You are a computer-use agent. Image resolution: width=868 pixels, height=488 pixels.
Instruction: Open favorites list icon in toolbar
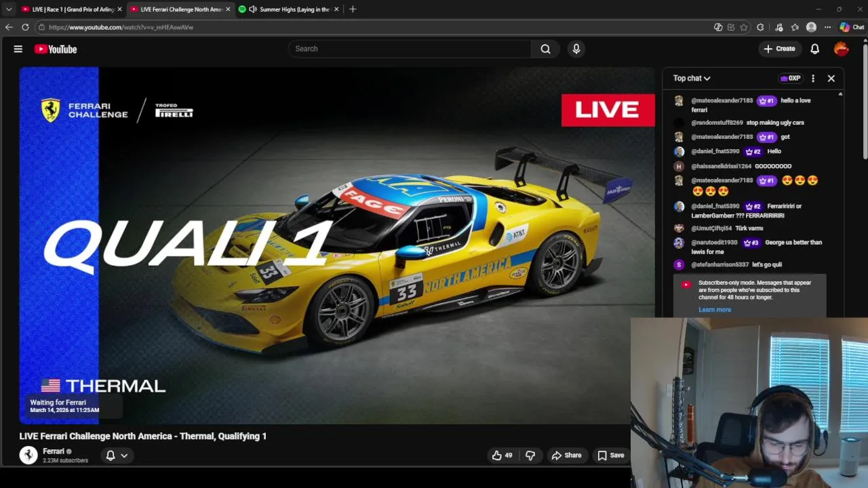(x=795, y=27)
